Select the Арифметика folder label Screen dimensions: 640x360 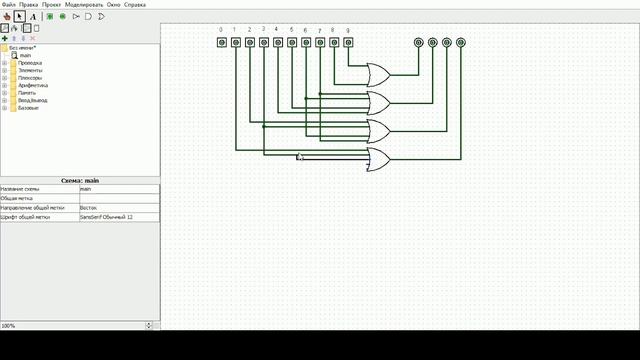(33, 85)
